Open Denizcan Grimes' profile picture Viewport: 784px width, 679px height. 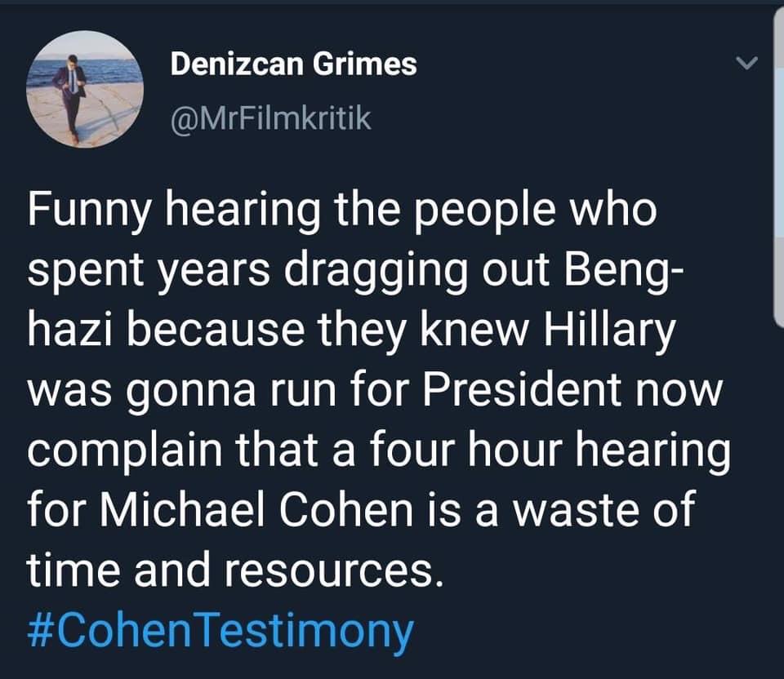pos(85,90)
